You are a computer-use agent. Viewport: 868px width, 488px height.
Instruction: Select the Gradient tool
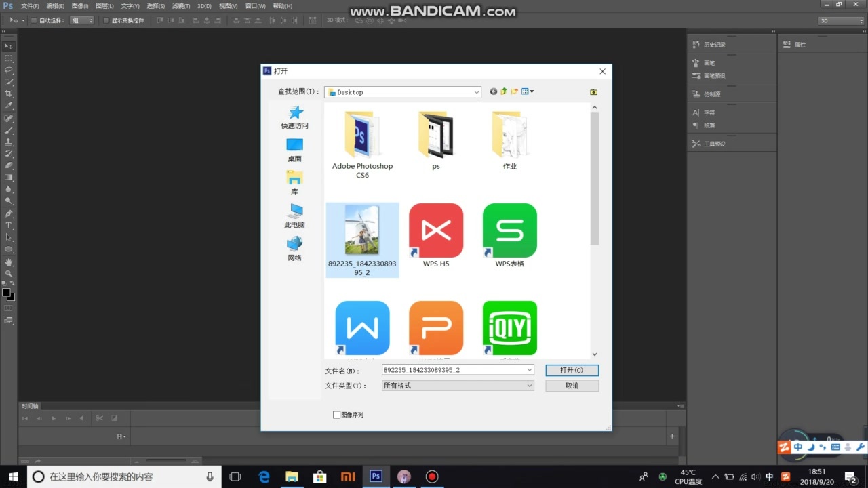point(9,178)
